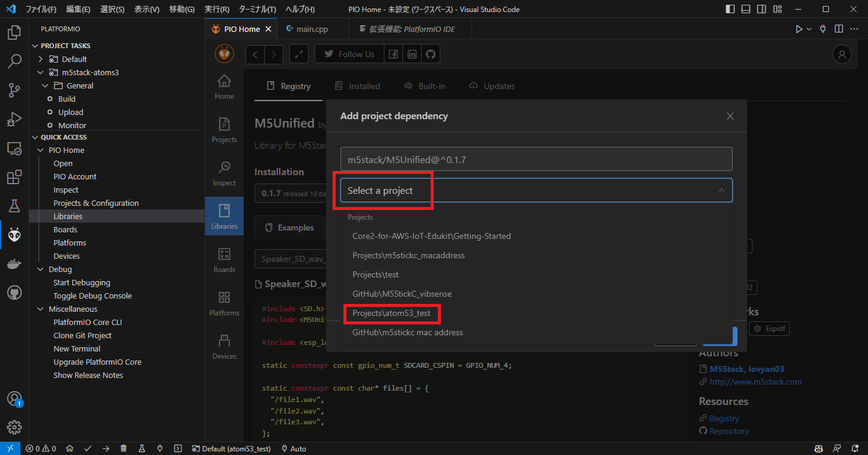Screen dimensions: 868x455
Task: Click the trash Clean icon in status bar
Action: [123, 448]
